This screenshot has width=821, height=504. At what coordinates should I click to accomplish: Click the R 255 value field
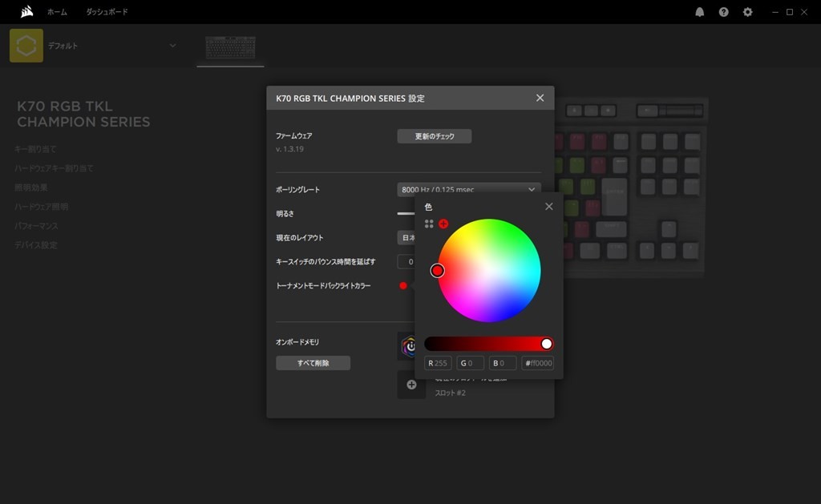[438, 363]
